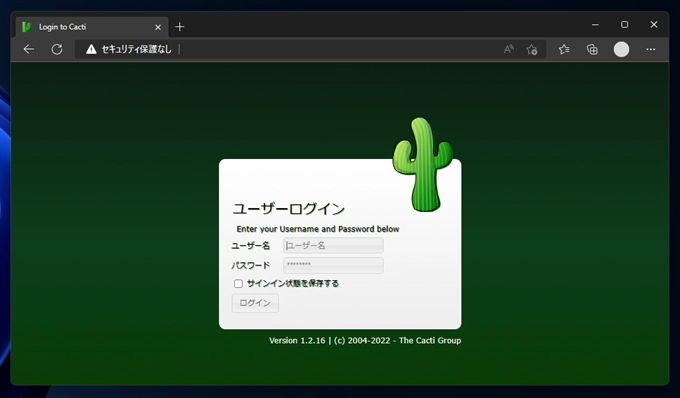Close the Login to Cacti tab
Image resolution: width=680 pixels, height=398 pixels.
158,27
